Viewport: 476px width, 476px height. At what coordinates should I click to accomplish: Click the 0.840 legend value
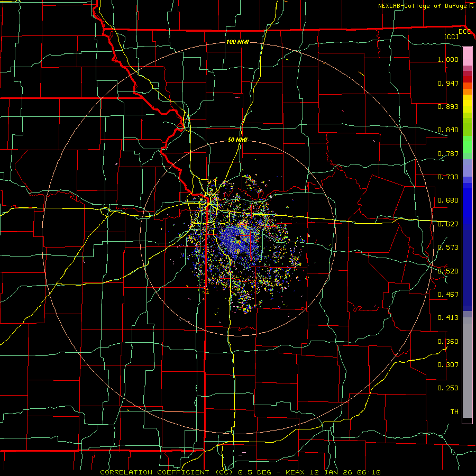(x=448, y=130)
